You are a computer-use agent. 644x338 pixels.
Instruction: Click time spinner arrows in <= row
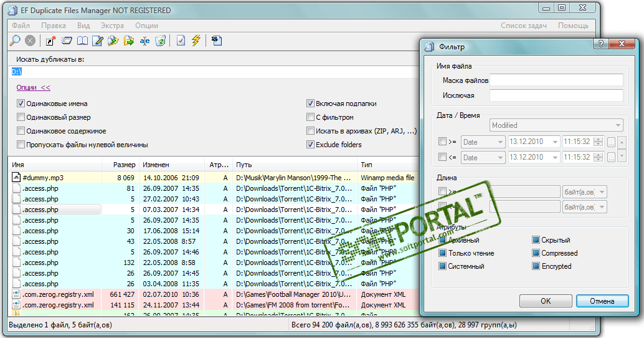[599, 158]
